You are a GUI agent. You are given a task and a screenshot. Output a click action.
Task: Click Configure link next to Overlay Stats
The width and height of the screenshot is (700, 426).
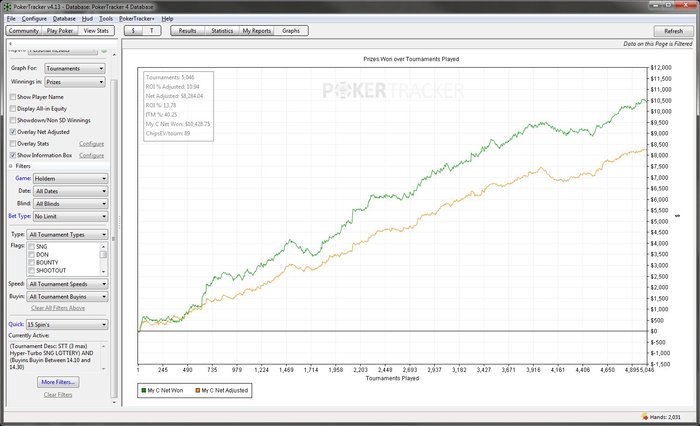coord(92,144)
